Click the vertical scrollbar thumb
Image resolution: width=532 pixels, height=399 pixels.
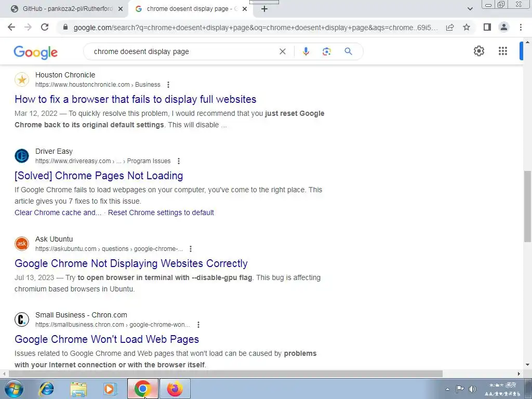527,206
